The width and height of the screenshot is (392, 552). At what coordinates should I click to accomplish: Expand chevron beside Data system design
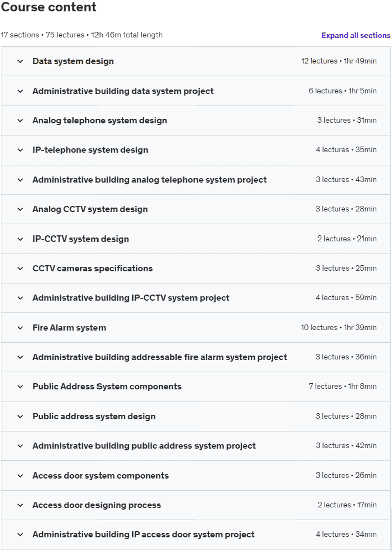(20, 61)
